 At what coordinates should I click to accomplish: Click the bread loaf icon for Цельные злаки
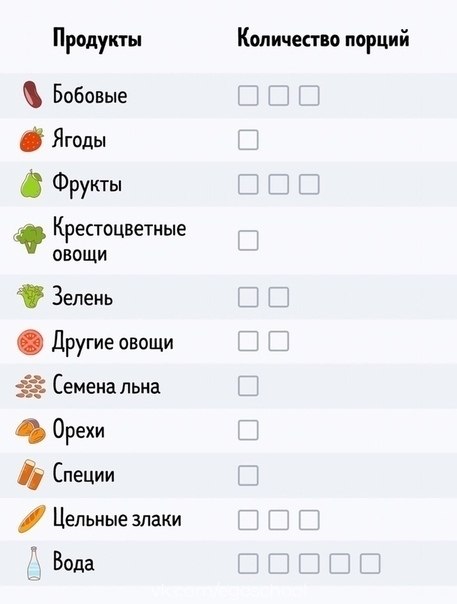point(32,519)
